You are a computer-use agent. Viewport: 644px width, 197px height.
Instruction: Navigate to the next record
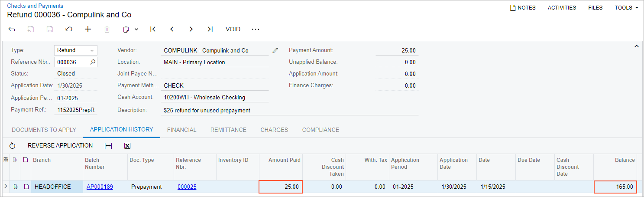[191, 29]
